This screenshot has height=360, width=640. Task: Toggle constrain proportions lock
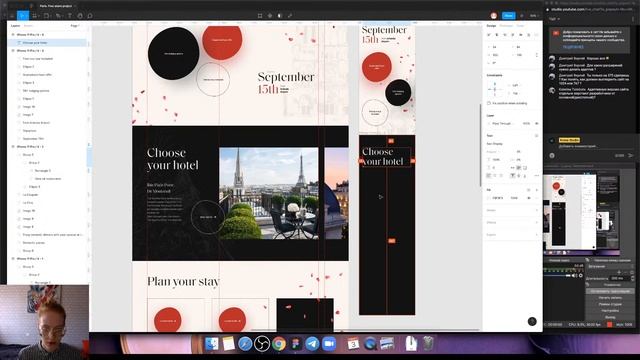coord(537,55)
